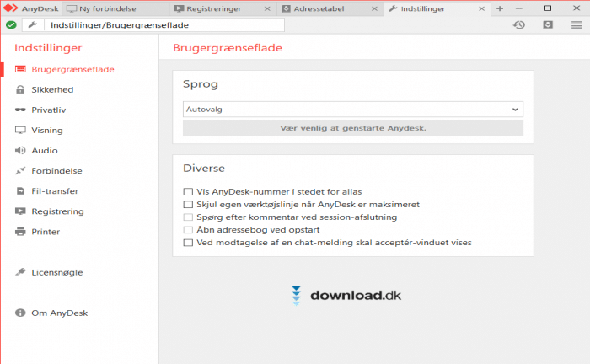This screenshot has height=364, width=590.
Task: Close the Indstillinger tab
Action: click(x=481, y=8)
